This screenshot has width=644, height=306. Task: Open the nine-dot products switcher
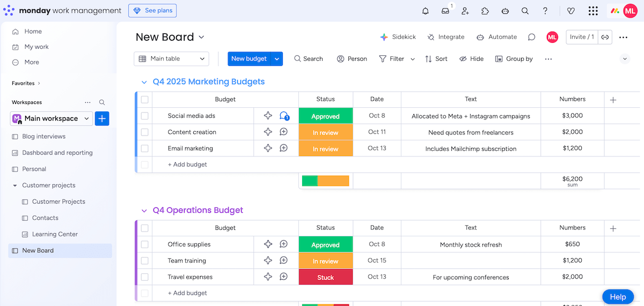[593, 11]
